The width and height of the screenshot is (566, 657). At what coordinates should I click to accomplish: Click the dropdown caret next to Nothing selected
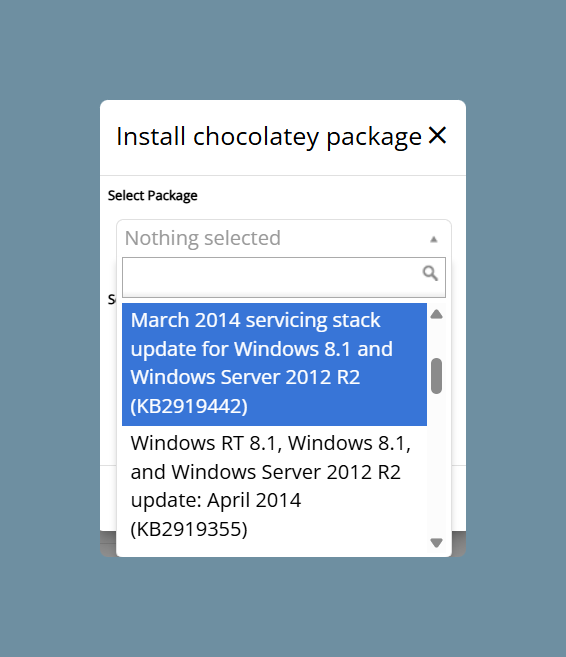434,239
